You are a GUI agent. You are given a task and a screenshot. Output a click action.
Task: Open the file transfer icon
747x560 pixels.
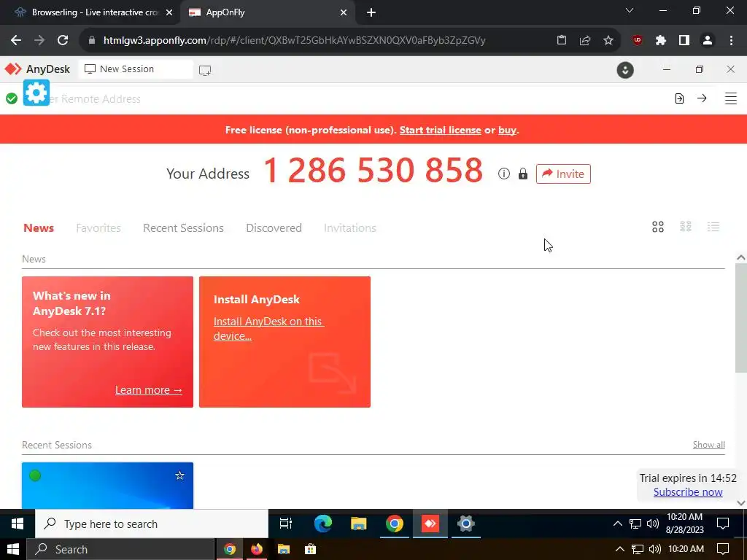(679, 98)
